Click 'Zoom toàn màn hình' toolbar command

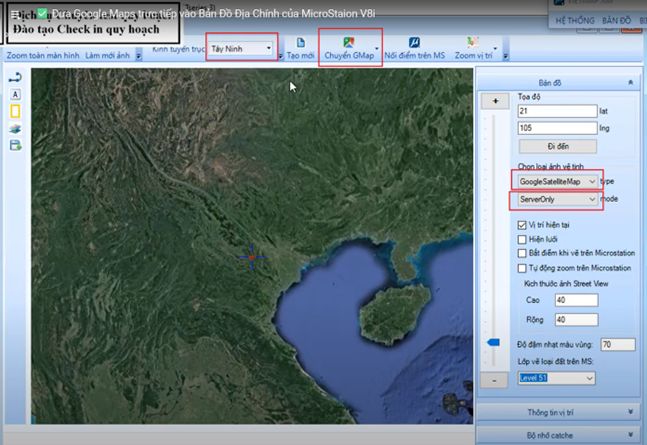[43, 55]
